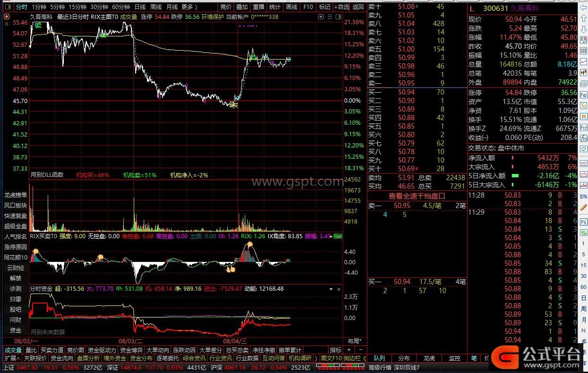Select 周 period in right sidebar

point(583,310)
